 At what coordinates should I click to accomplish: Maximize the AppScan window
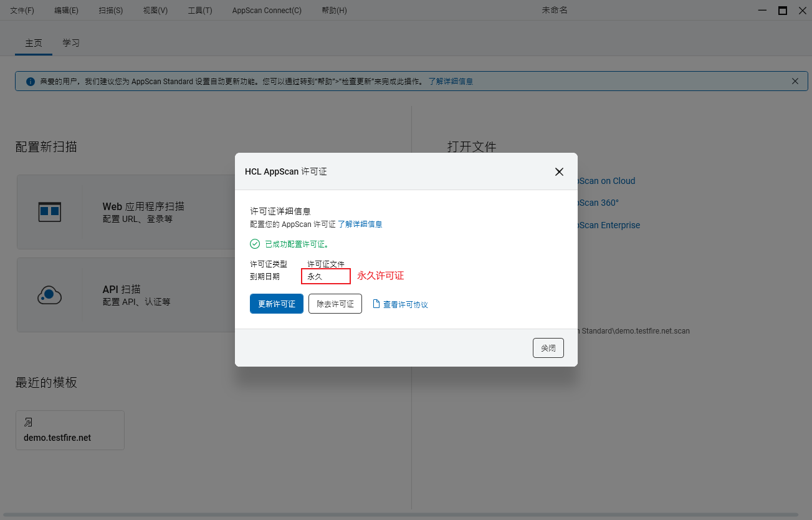pos(783,11)
